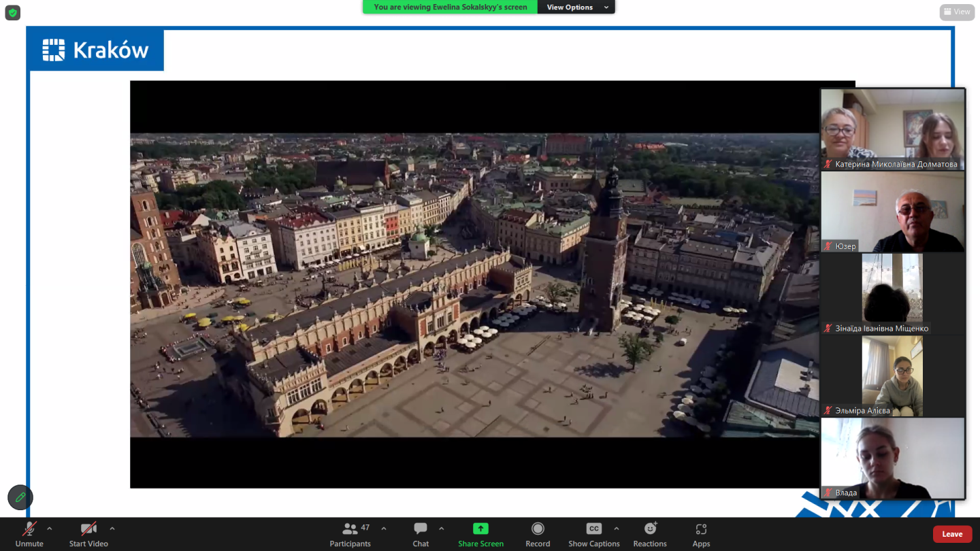The width and height of the screenshot is (980, 551).
Task: Open the Participants panel
Action: coord(350,529)
